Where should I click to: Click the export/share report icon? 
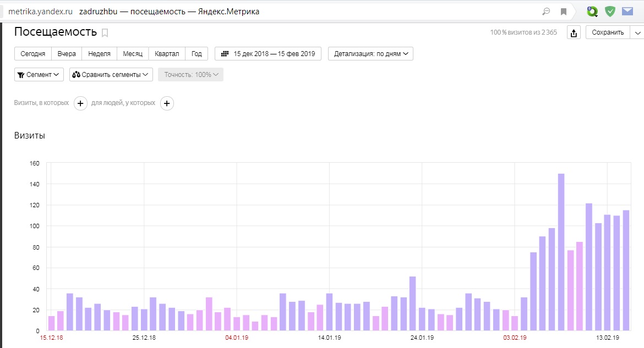click(x=574, y=33)
